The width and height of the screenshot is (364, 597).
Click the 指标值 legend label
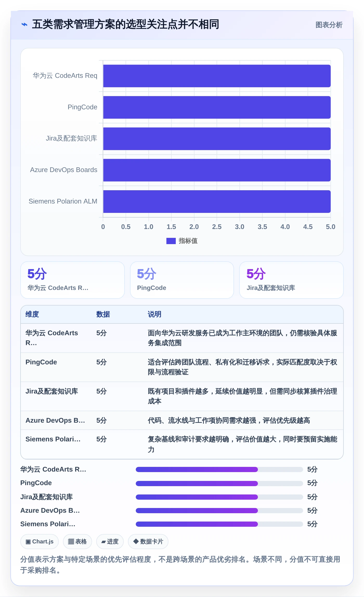pyautogui.click(x=188, y=241)
